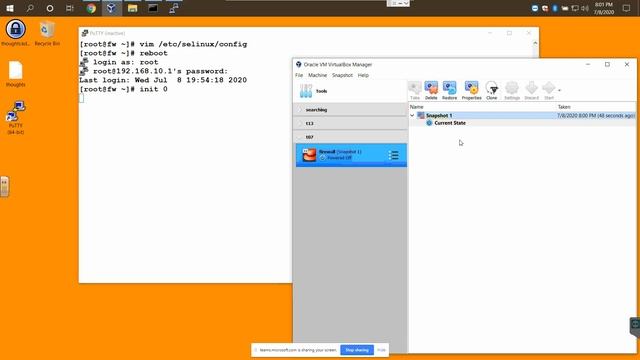Image resolution: width=640 pixels, height=360 pixels.
Task: Select the Current State row
Action: click(x=522, y=123)
